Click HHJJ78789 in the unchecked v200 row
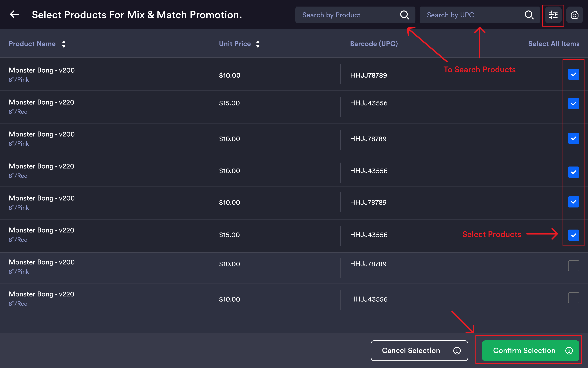This screenshot has width=588, height=368. [x=368, y=264]
